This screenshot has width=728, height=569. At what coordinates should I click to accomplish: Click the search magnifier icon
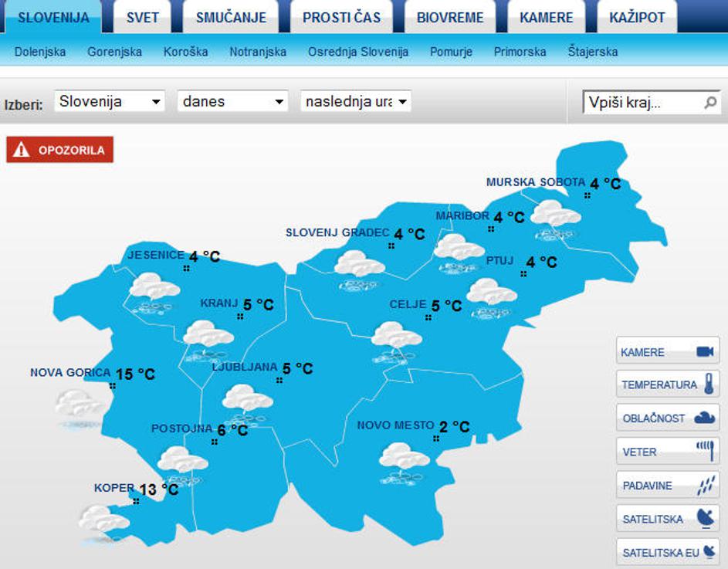click(710, 103)
